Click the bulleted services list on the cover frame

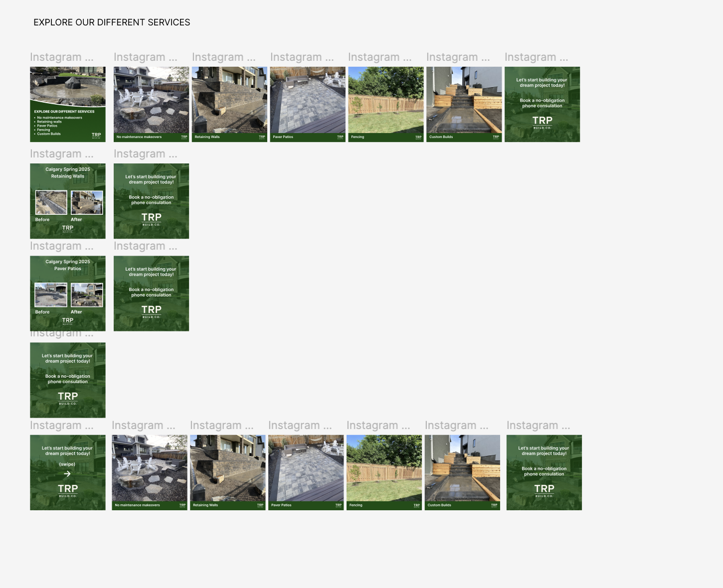[59, 126]
